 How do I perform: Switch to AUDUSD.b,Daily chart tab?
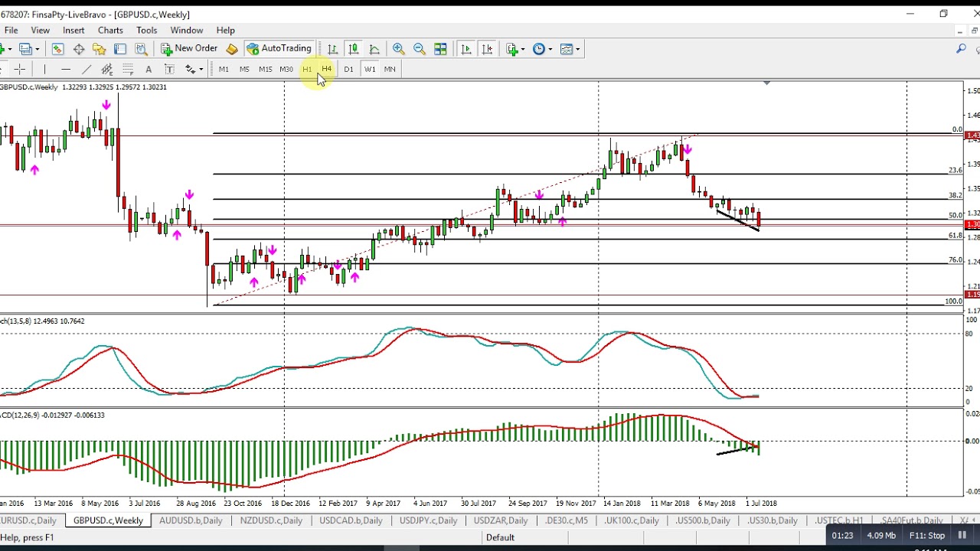click(x=191, y=520)
